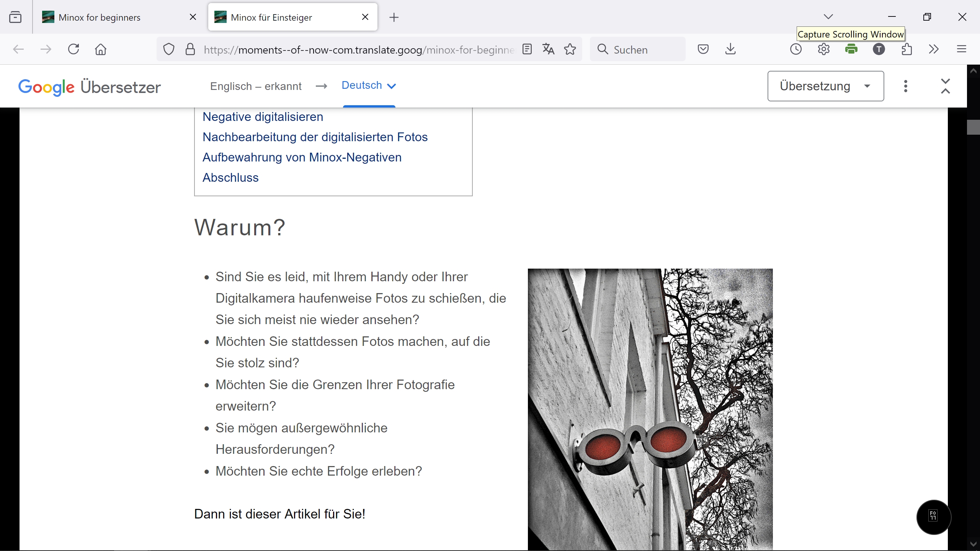The height and width of the screenshot is (551, 980).
Task: Collapse the Google Übersetzer translation bar
Action: tap(945, 86)
